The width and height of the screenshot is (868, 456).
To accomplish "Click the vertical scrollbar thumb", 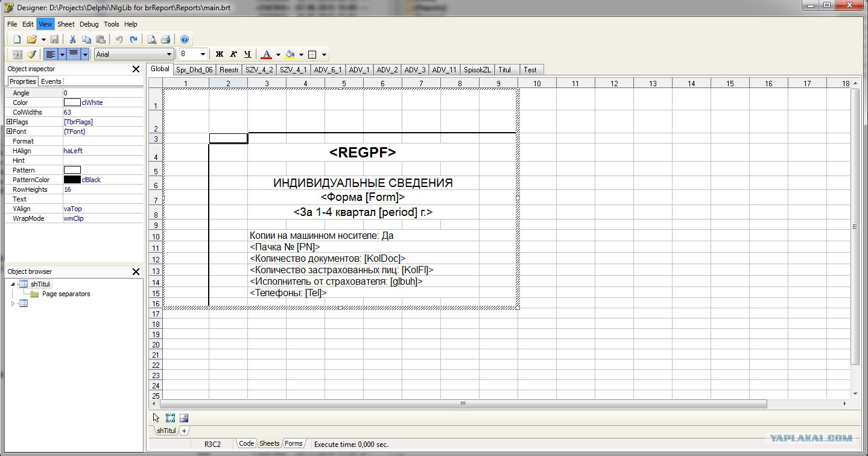I will point(855,226).
